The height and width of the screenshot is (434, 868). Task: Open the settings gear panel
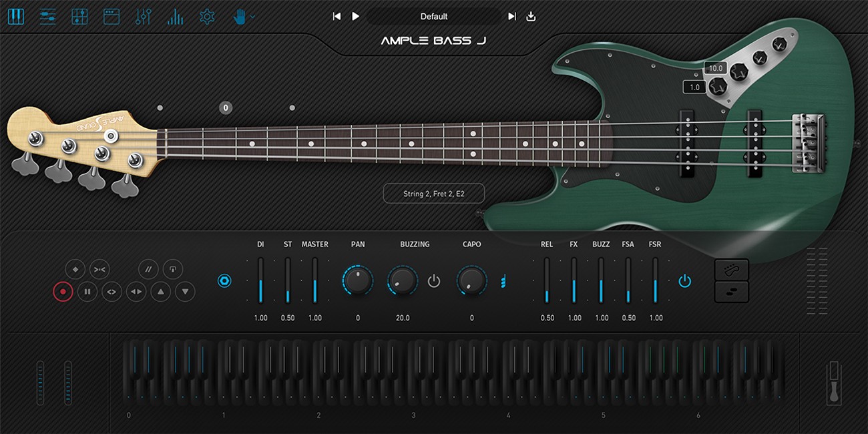[207, 16]
